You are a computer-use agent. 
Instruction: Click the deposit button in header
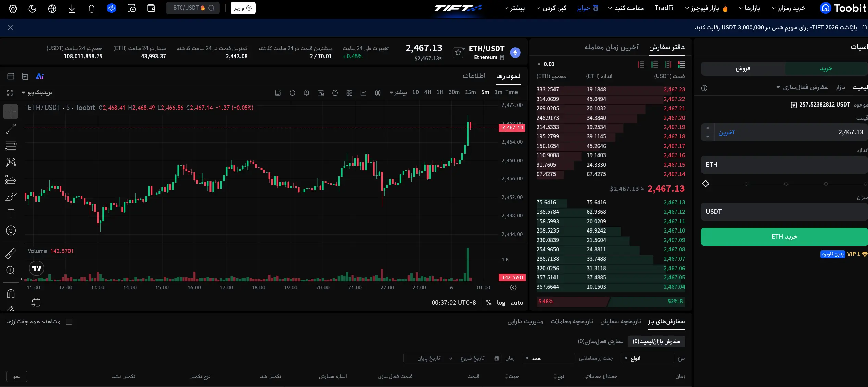[x=243, y=8]
